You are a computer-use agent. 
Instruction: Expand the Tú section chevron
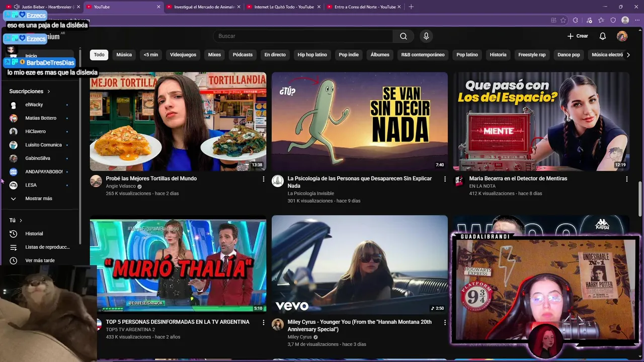point(21,220)
